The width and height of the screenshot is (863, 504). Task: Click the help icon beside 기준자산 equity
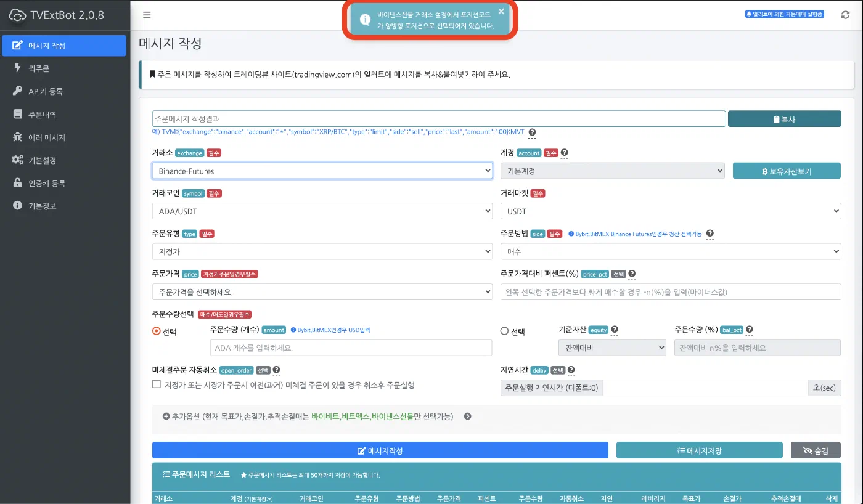point(615,330)
